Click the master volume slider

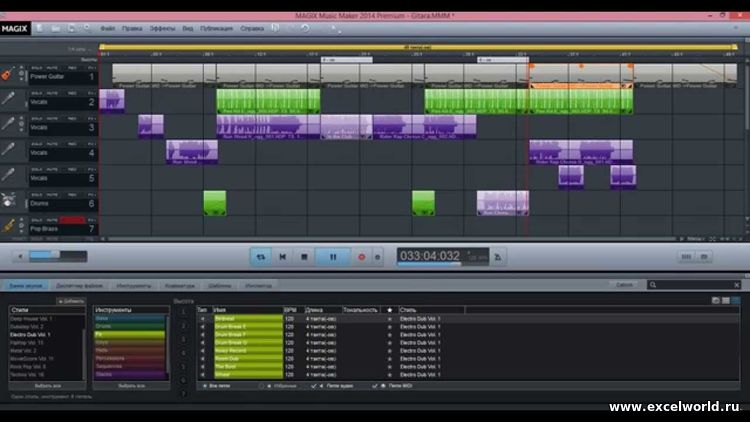coord(58,256)
